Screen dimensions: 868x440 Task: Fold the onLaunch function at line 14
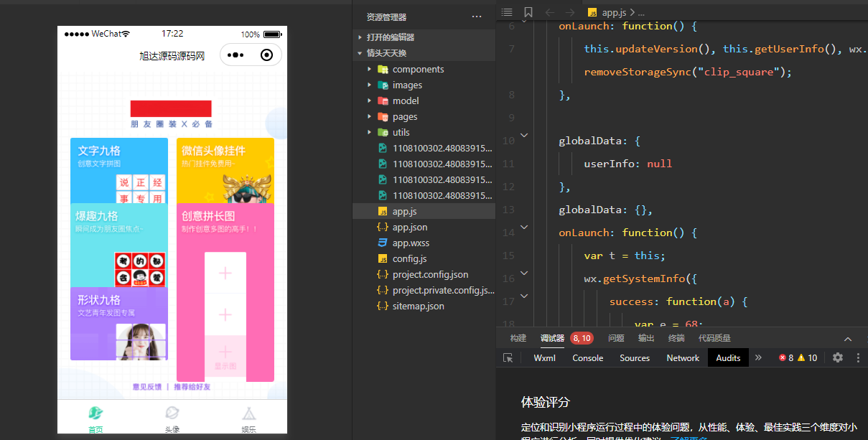(524, 227)
